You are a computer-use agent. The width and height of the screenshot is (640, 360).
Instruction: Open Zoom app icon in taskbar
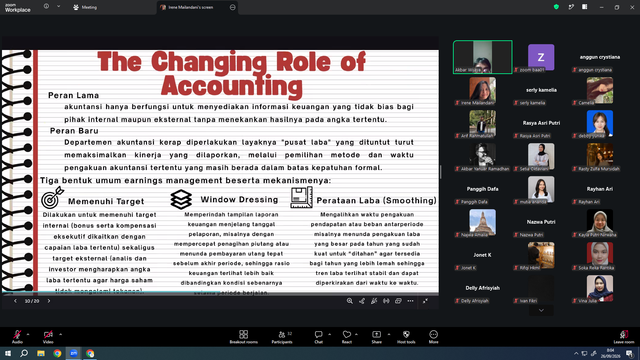pyautogui.click(x=73, y=353)
